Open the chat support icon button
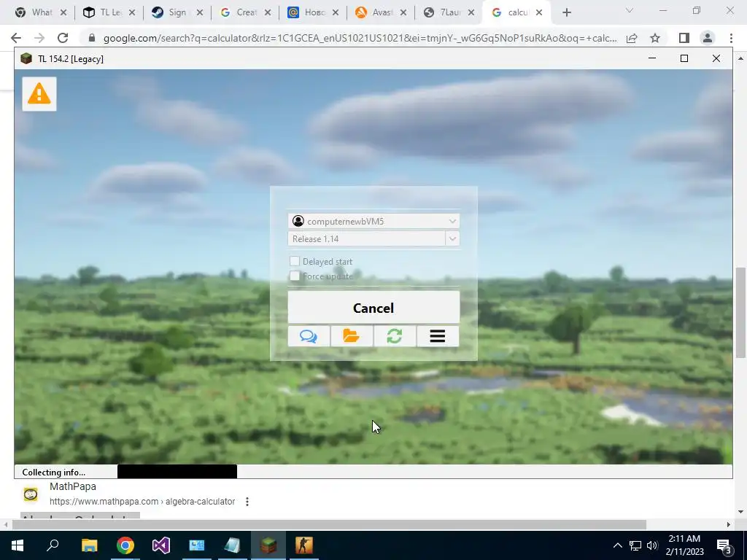This screenshot has width=747, height=560. [x=309, y=336]
